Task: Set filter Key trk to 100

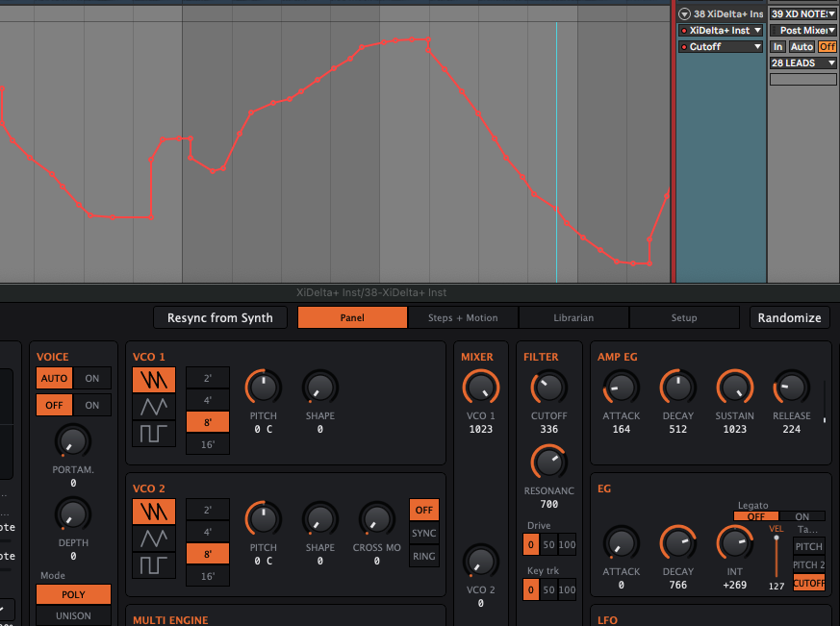Action: 567,589
